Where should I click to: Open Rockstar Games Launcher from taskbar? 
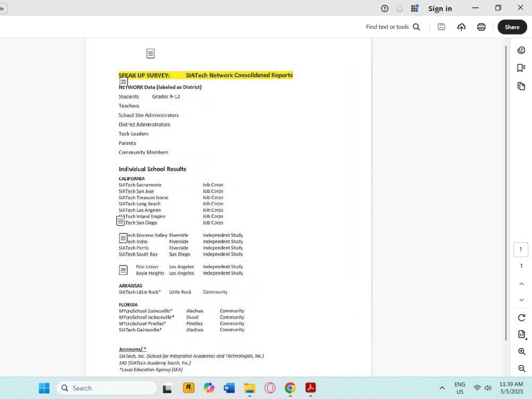[189, 388]
